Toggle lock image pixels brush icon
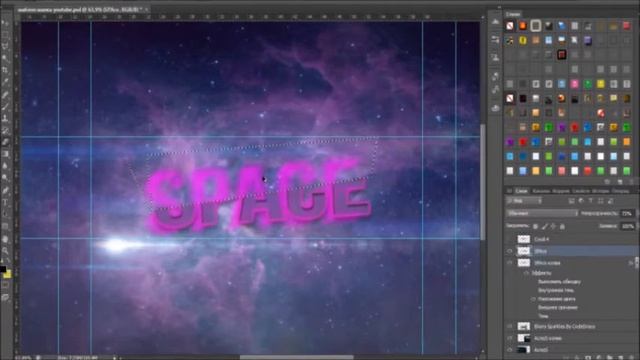The image size is (640, 360). click(544, 226)
